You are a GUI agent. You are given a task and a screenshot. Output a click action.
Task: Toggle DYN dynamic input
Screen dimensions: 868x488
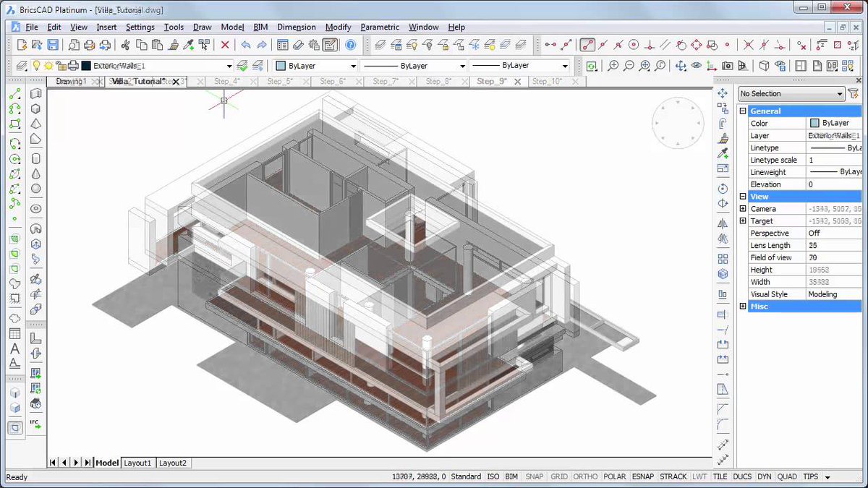pos(765,476)
